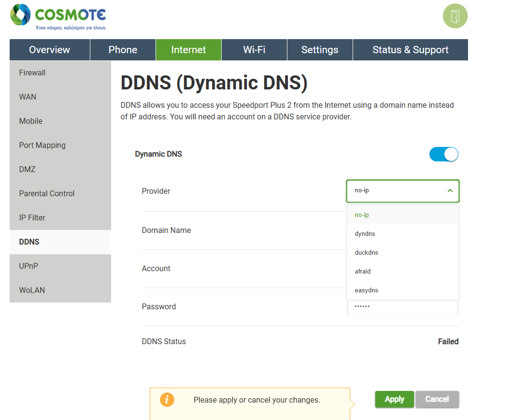Cancel the pending changes
Image resolution: width=512 pixels, height=420 pixels.
(437, 399)
